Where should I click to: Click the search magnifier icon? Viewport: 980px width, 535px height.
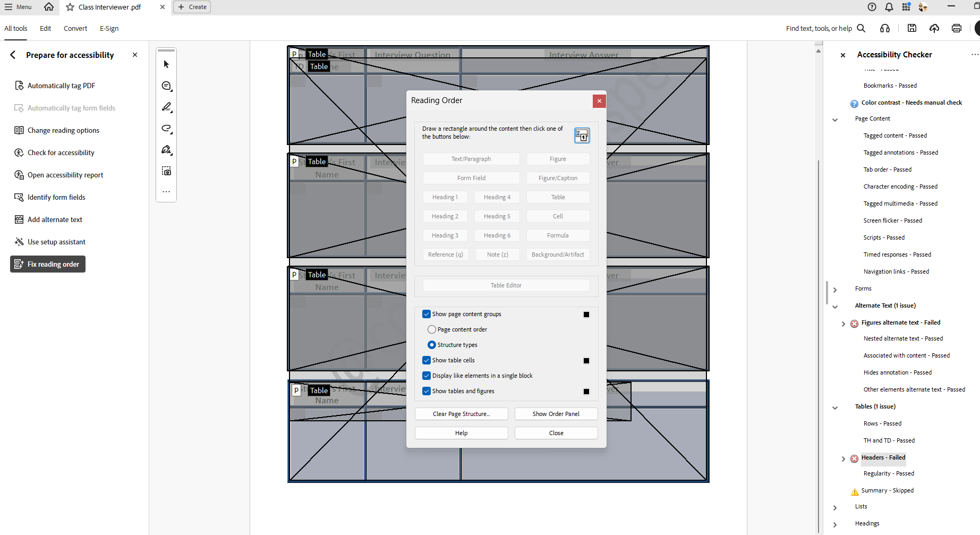pos(861,28)
